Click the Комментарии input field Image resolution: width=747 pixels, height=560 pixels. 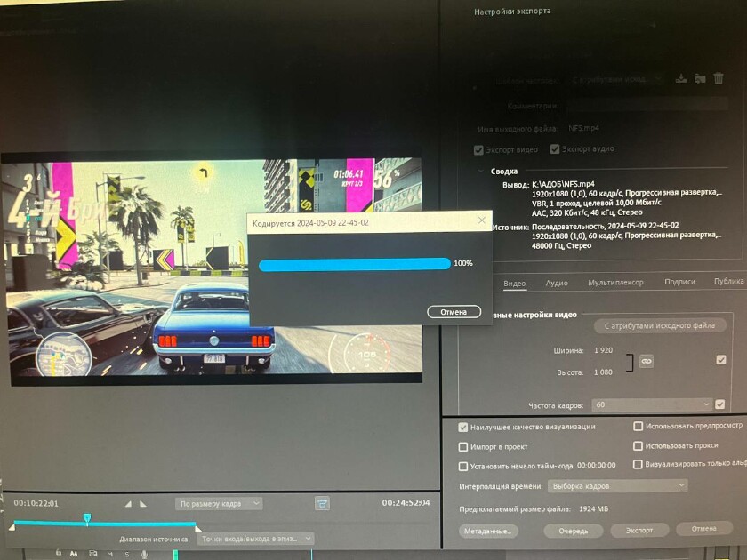tap(647, 105)
